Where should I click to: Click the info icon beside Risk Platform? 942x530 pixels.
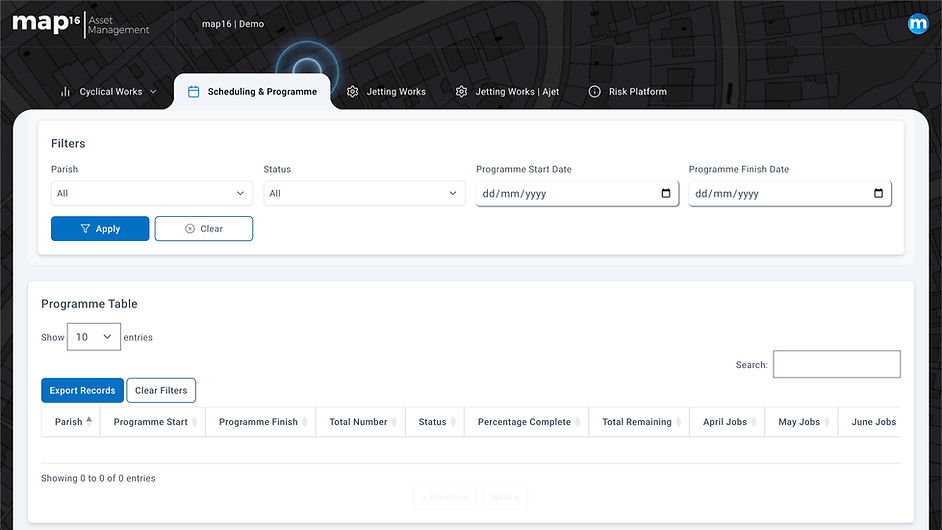594,91
